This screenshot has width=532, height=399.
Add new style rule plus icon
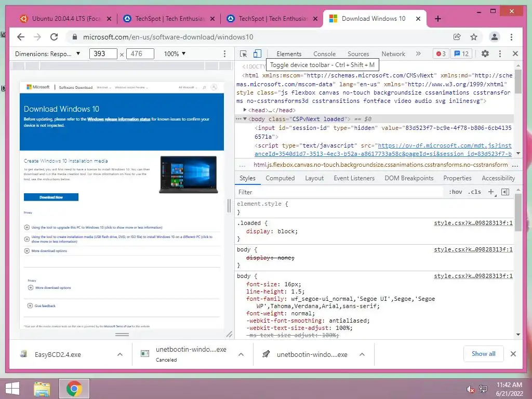491,192
